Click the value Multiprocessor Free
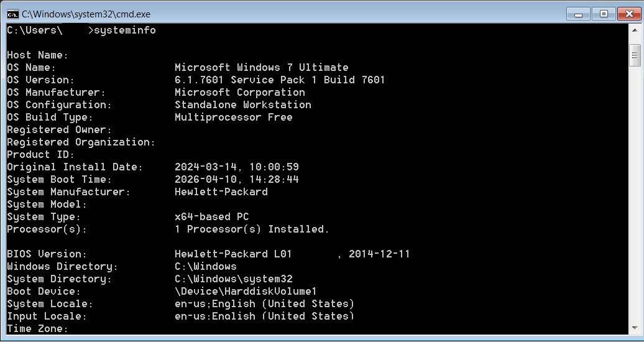Image resolution: width=644 pixels, height=342 pixels. tap(234, 117)
